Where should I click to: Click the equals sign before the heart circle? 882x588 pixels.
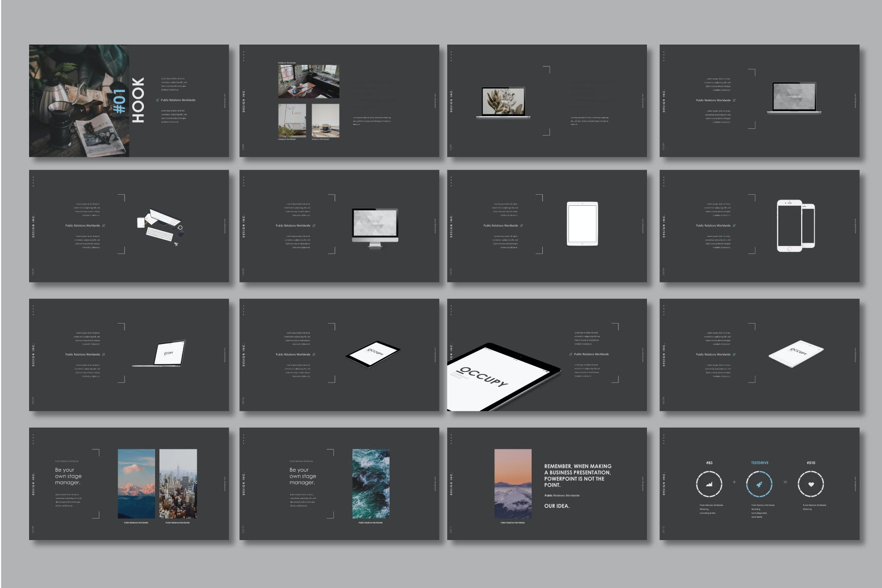pyautogui.click(x=785, y=482)
